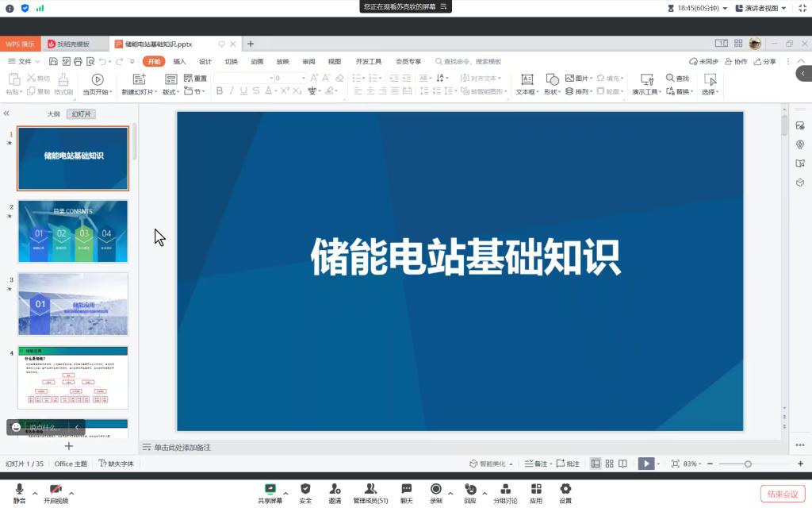This screenshot has height=508, width=812.
Task: Click the 分享 share button
Action: tap(764, 61)
